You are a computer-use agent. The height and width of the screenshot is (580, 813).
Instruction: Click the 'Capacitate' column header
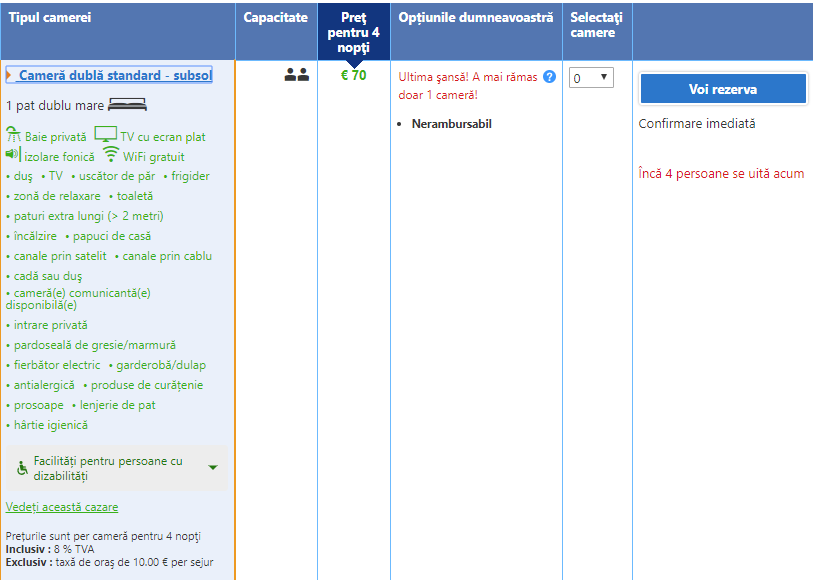276,18
